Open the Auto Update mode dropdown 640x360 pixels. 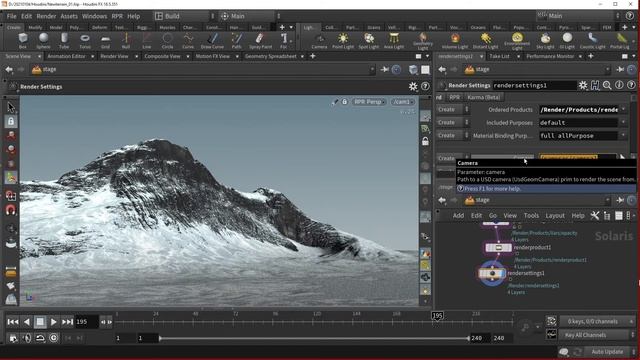pos(611,352)
